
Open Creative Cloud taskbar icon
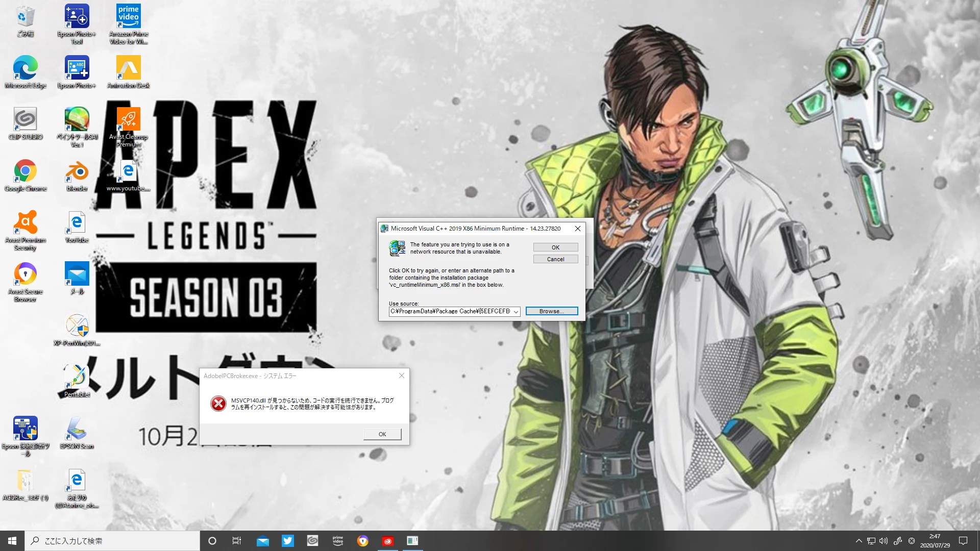(x=387, y=541)
